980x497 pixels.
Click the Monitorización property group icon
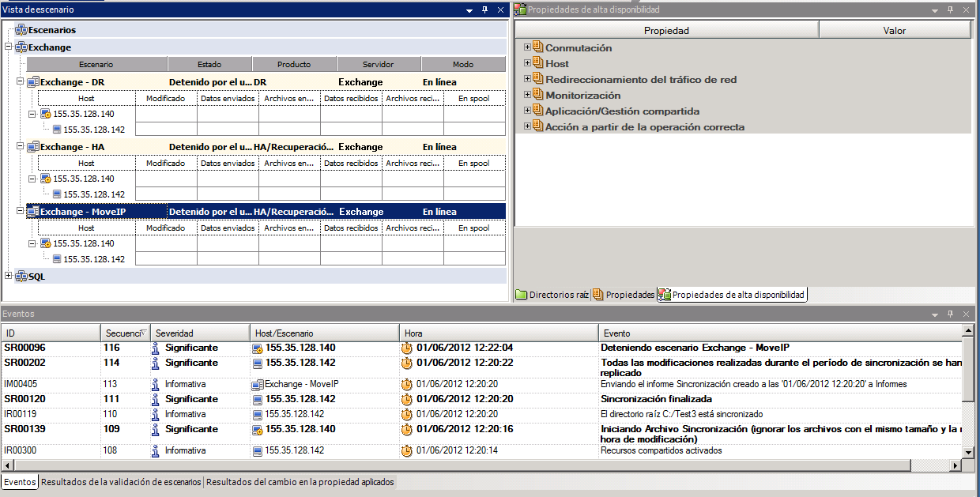click(538, 95)
